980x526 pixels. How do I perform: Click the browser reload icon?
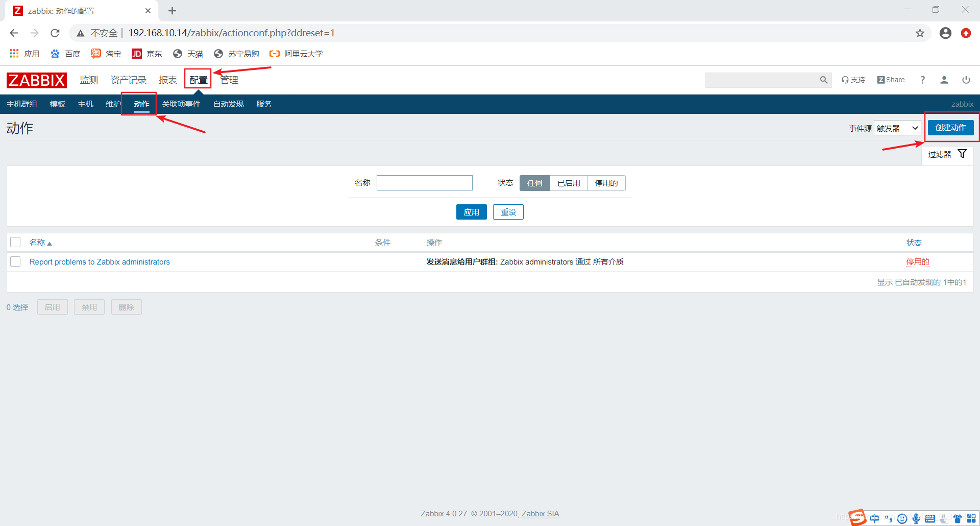coord(55,33)
